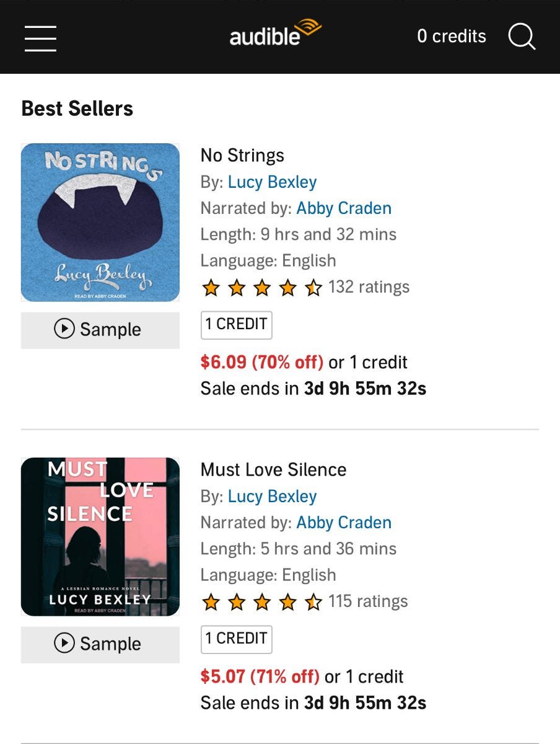
Task: Open the Must Love Silence title
Action: (273, 470)
